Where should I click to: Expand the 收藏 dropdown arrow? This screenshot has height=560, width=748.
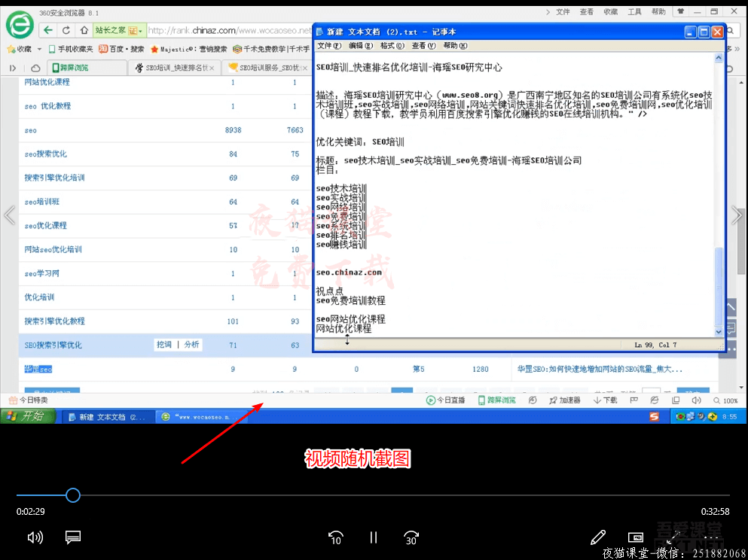click(40, 49)
